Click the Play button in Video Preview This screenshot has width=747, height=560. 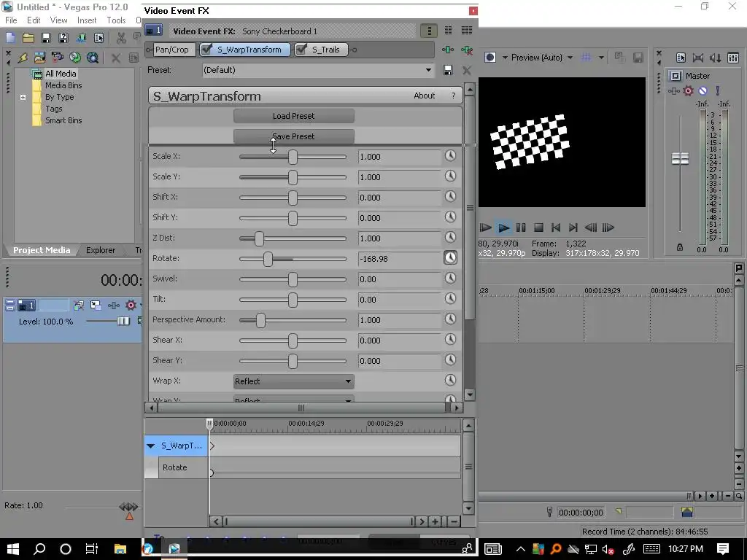(503, 227)
